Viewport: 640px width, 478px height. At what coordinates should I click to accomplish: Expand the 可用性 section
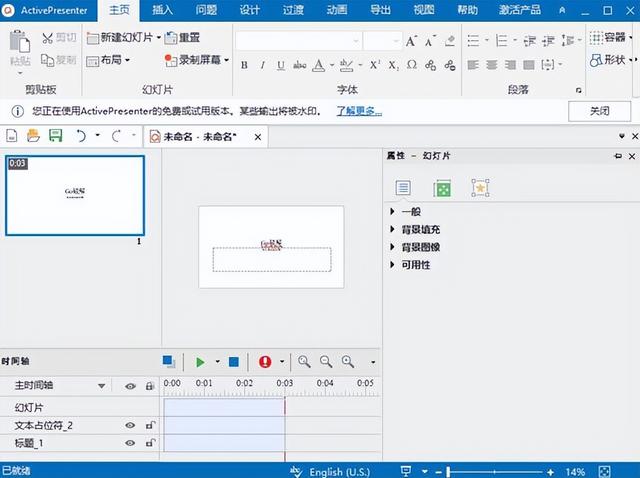[392, 265]
